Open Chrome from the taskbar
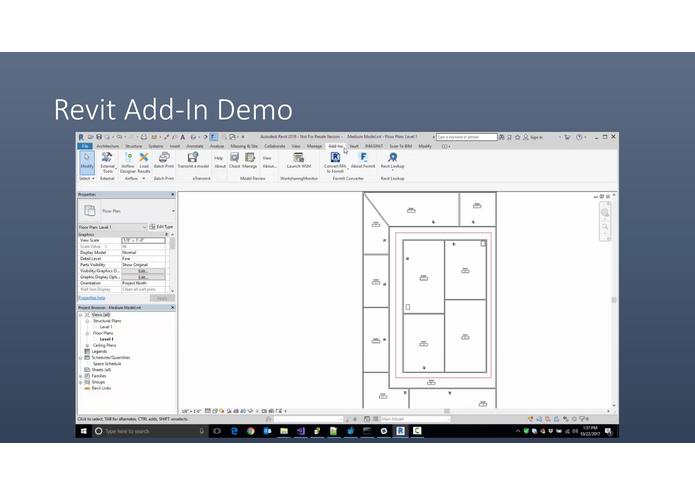The image size is (695, 494). coord(251,431)
